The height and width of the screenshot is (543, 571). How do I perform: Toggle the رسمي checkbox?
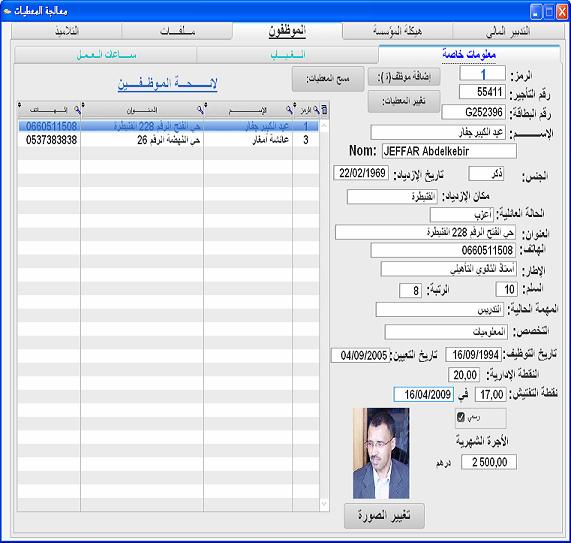(x=461, y=417)
